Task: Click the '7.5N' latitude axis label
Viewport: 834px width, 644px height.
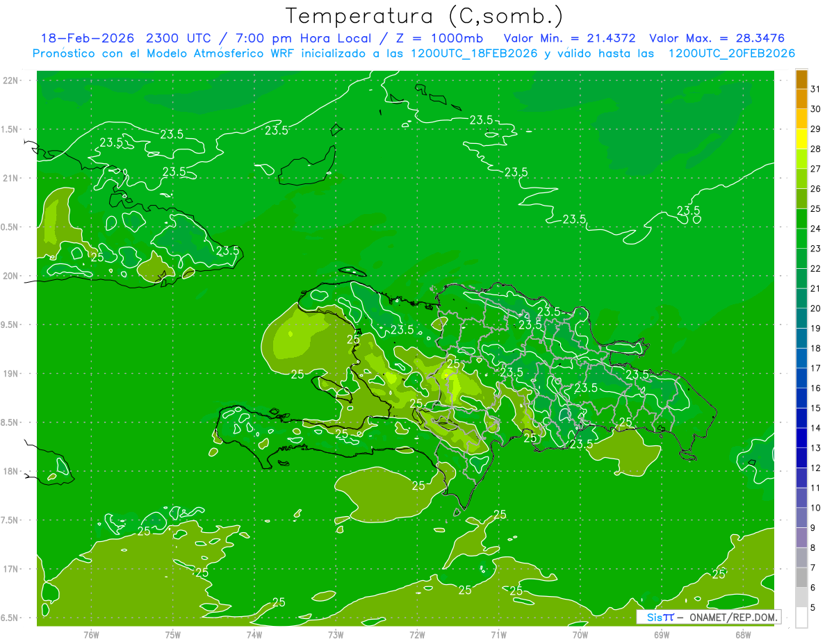Action: [x=10, y=520]
